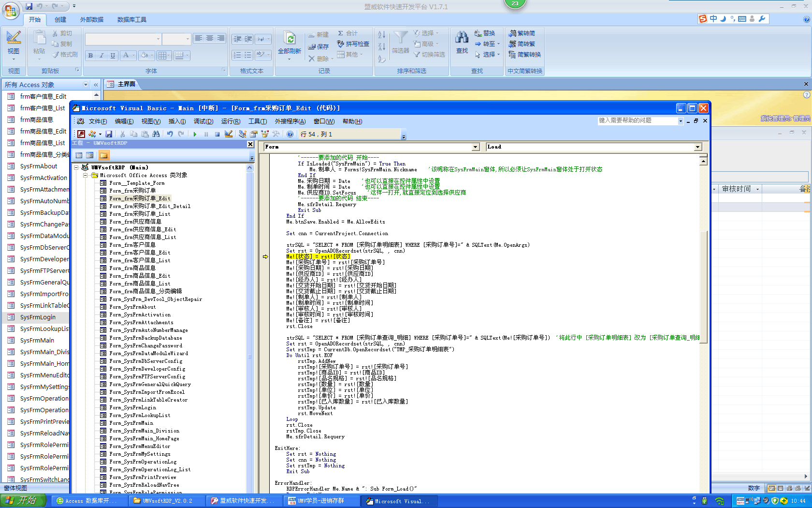Click the Traditional-to-Simplified conversion button
The image size is (812, 508).
[522, 33]
